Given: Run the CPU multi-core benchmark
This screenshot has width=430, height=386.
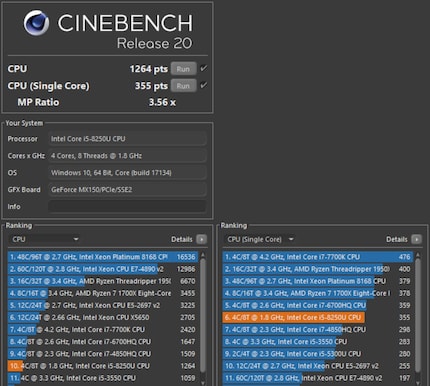Looking at the screenshot, I should (183, 69).
